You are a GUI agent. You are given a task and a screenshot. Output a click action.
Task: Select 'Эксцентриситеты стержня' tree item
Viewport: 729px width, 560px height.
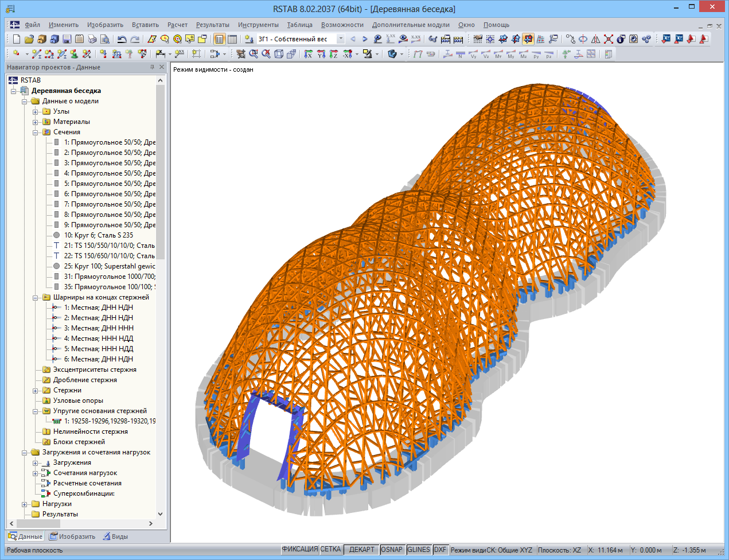[x=95, y=370]
